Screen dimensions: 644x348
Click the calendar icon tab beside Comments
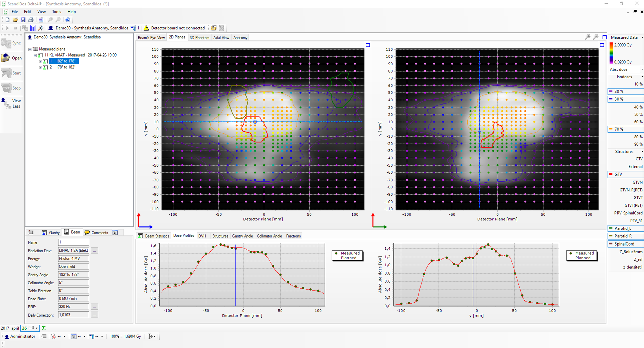[x=115, y=233]
